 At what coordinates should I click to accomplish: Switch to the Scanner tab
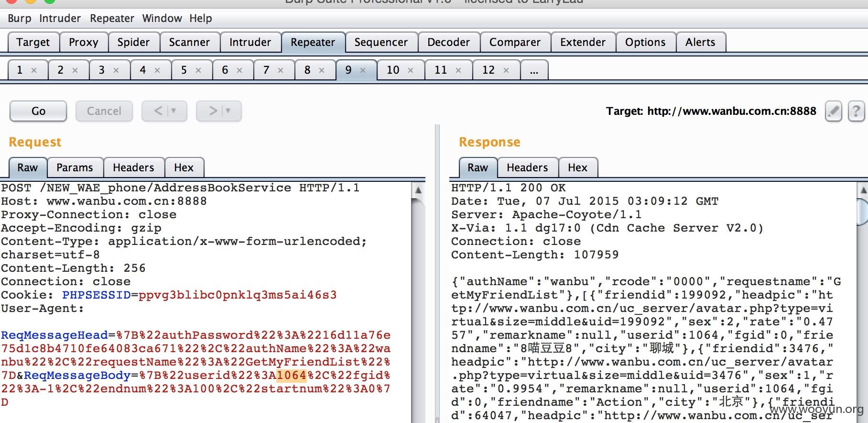tap(189, 42)
